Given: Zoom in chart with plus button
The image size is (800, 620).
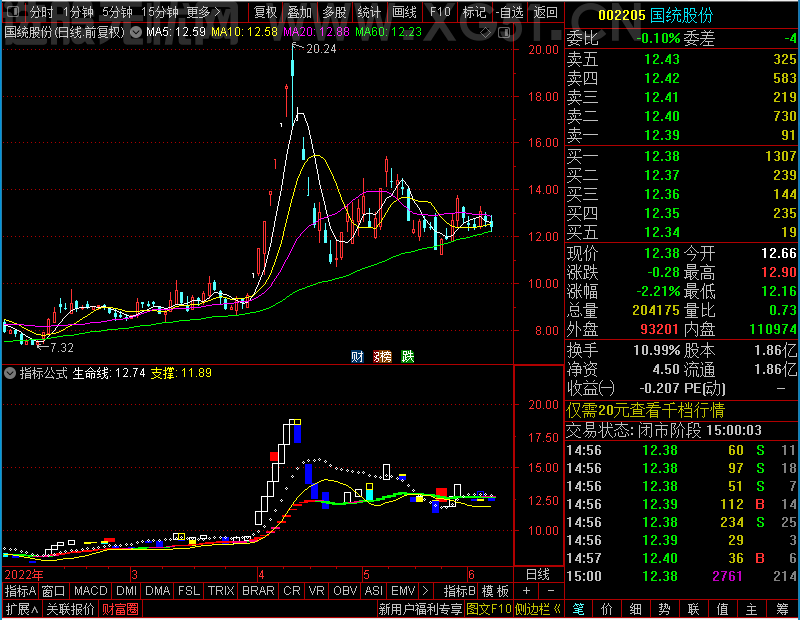Looking at the screenshot, I should 527,591.
